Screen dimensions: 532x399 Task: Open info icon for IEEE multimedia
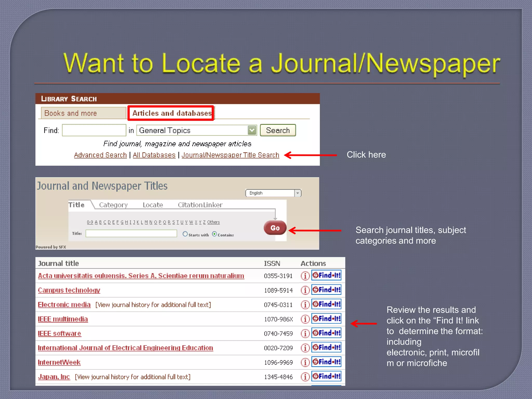click(305, 319)
